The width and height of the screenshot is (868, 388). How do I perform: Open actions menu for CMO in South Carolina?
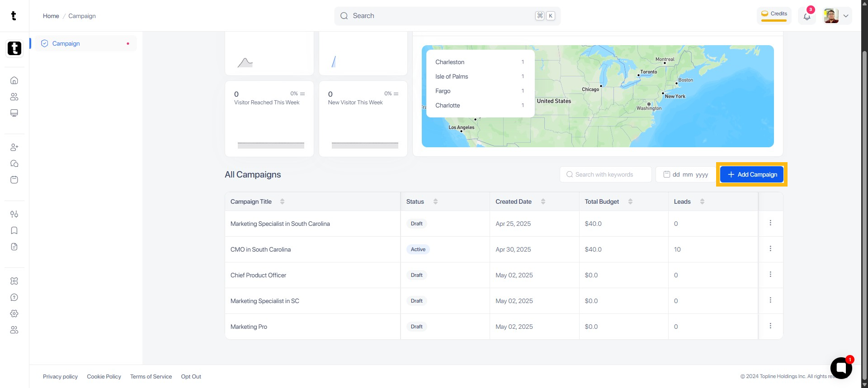pyautogui.click(x=770, y=249)
